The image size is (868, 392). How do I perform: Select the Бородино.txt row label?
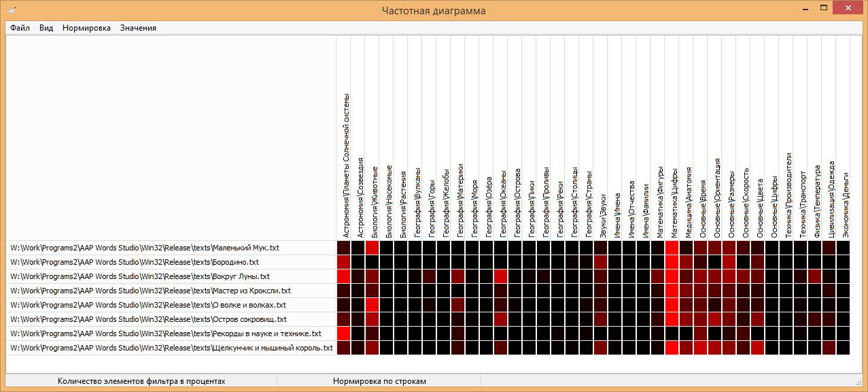[x=135, y=262]
